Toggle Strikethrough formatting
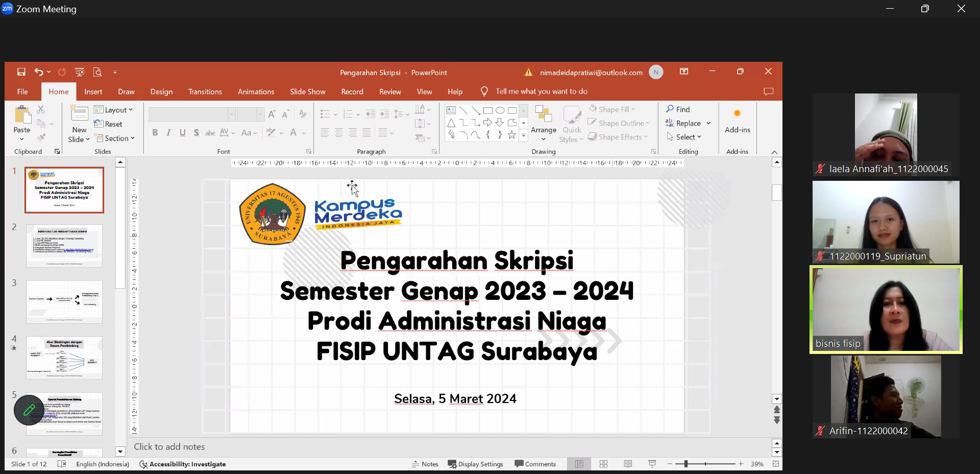The width and height of the screenshot is (980, 474). [x=210, y=133]
